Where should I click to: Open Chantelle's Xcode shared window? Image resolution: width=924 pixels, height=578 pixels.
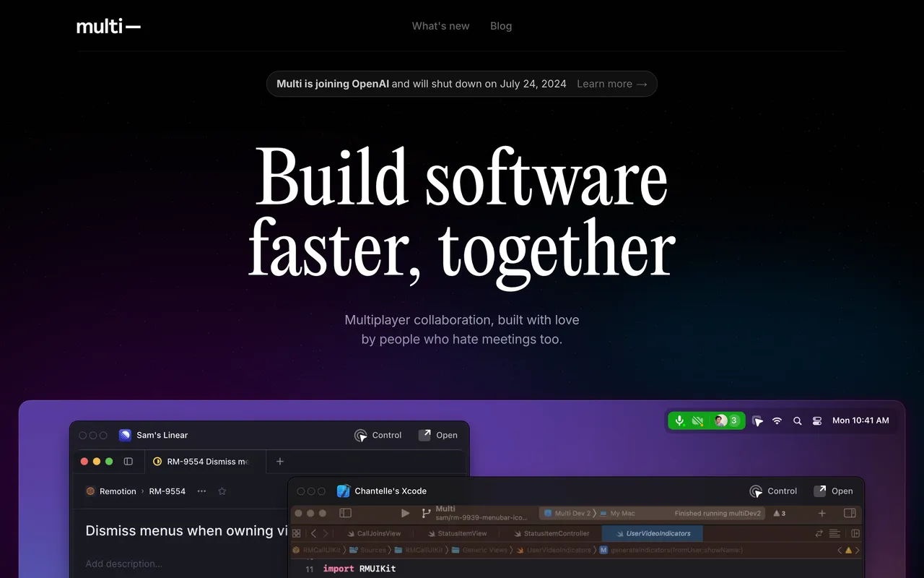(833, 491)
